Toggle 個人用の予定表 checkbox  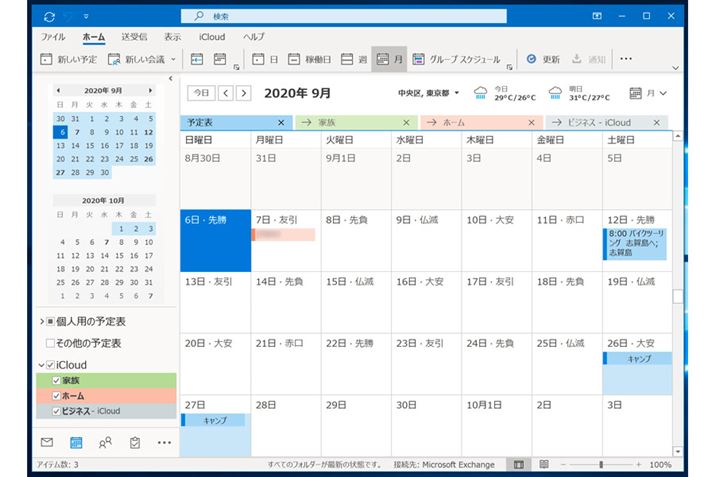click(51, 321)
